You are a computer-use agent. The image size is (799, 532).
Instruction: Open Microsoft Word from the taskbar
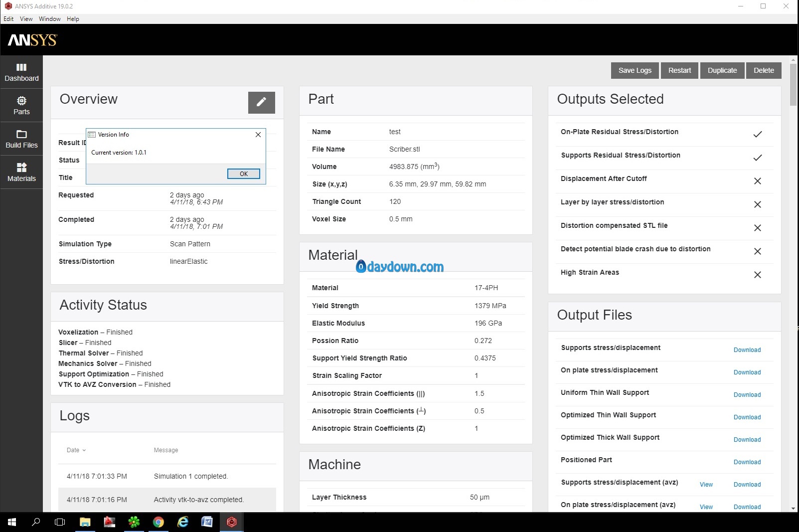[x=207, y=522]
